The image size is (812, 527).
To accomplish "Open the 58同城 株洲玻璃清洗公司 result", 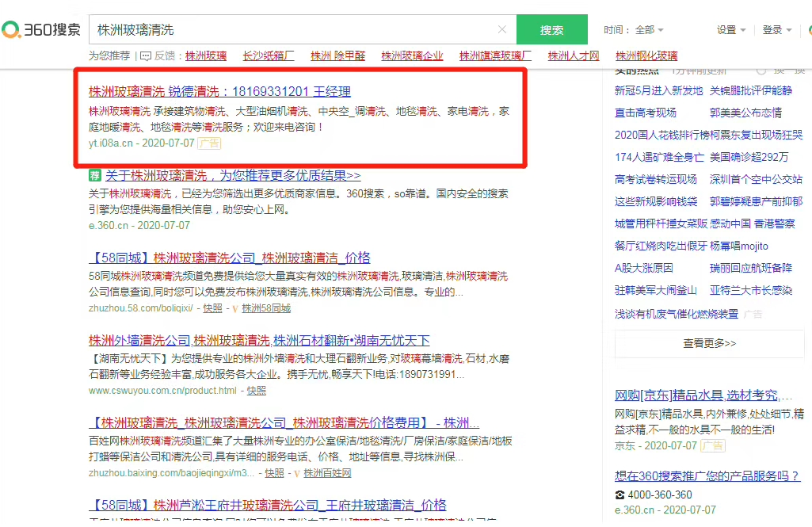I will click(x=230, y=258).
